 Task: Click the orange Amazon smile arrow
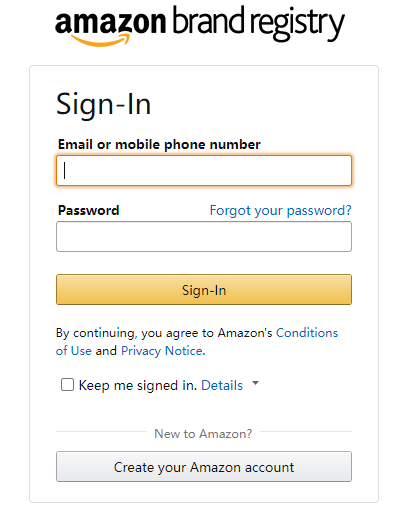101,40
